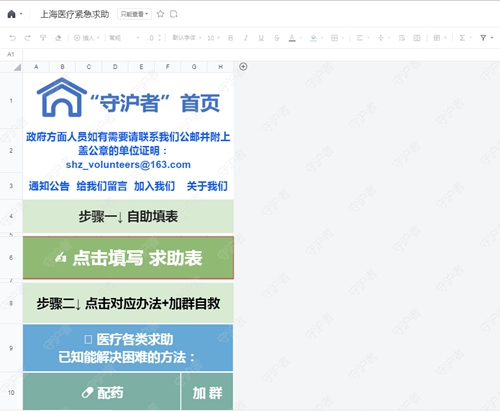Open the font size 10 dropdown
Viewport: 500px width, 411px height.
click(213, 38)
